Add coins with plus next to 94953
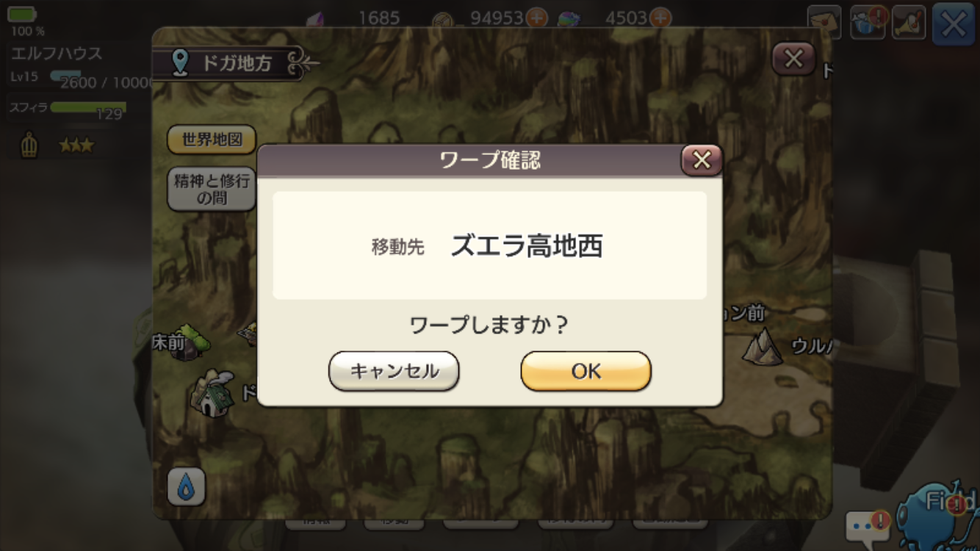 click(x=537, y=18)
